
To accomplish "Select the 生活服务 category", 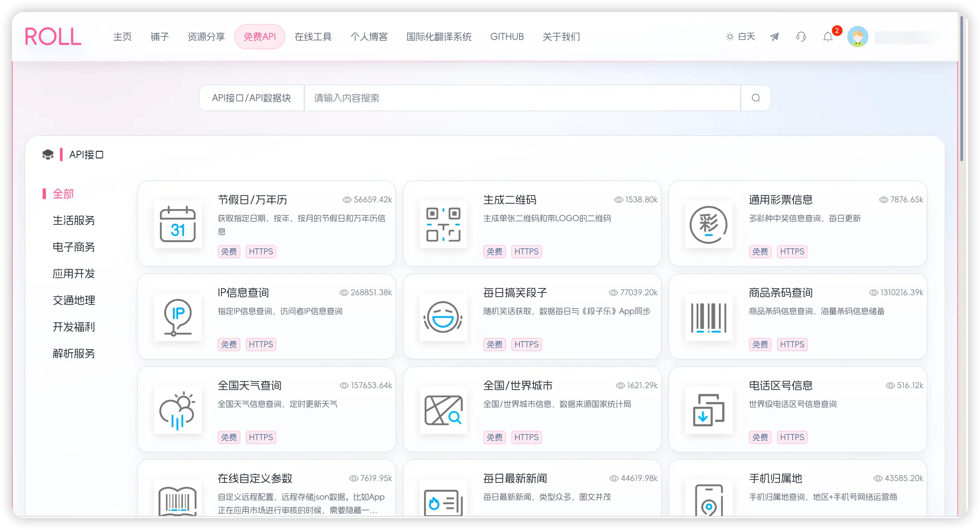I will point(74,220).
